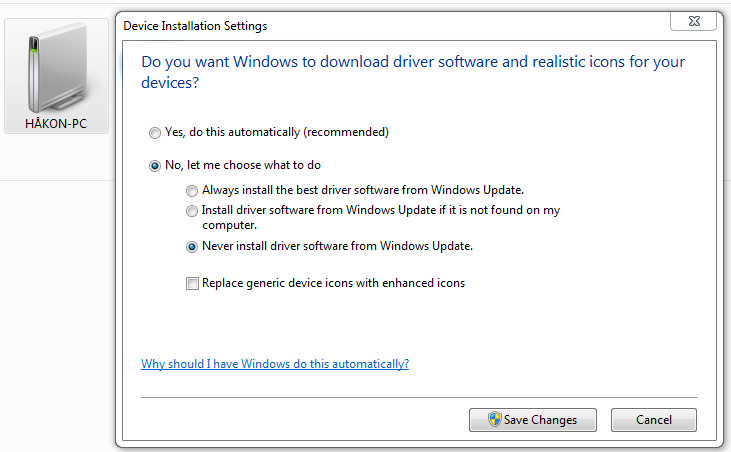The height and width of the screenshot is (452, 731).
Task: Select 'Always install the best driver software' radio
Action: (x=192, y=191)
